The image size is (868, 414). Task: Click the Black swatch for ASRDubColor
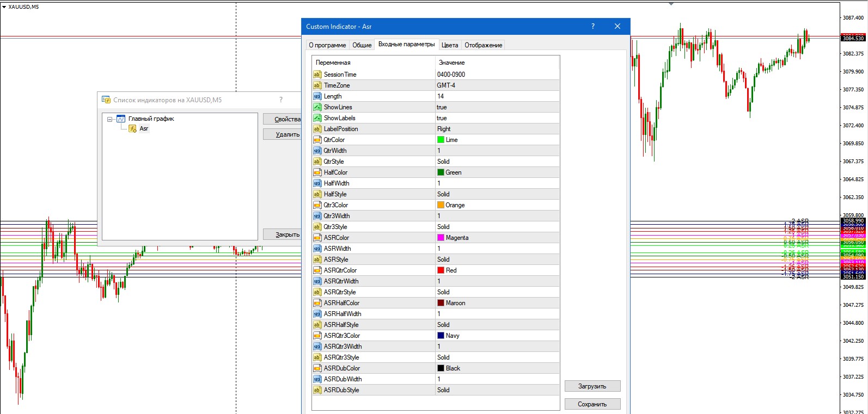point(441,368)
